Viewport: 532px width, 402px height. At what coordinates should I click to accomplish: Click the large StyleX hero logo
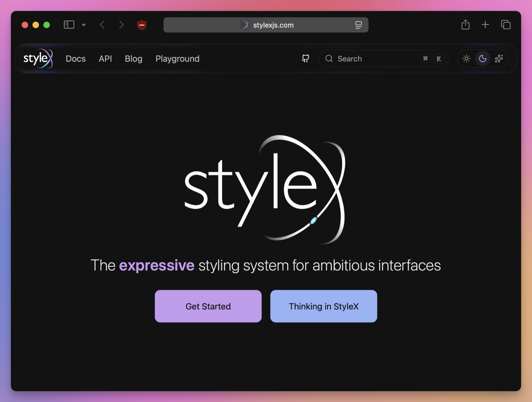pos(265,189)
